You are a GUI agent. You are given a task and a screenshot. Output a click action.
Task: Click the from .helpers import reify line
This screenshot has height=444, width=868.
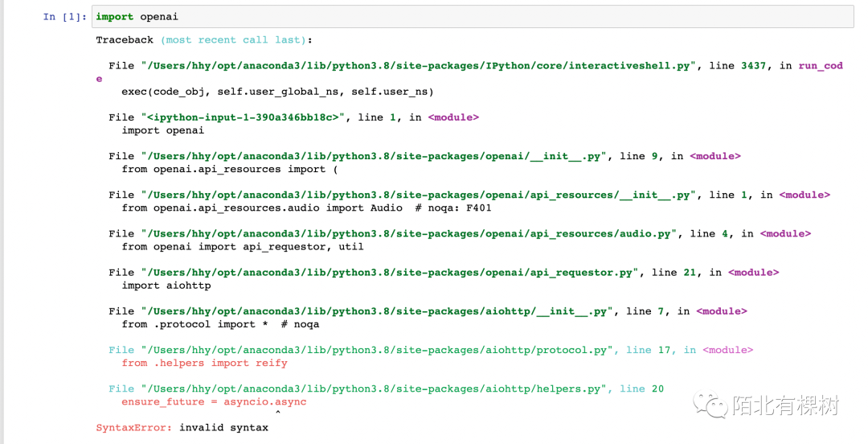(204, 363)
